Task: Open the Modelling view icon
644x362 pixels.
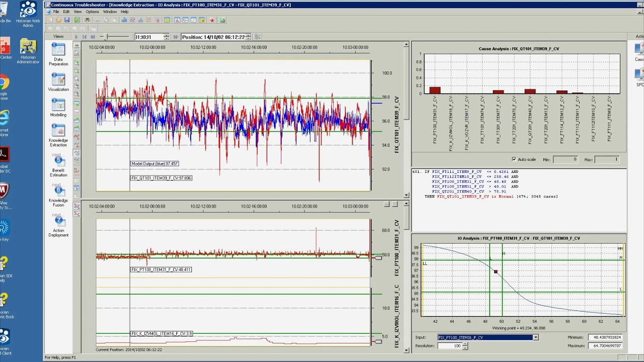Action: click(x=58, y=105)
